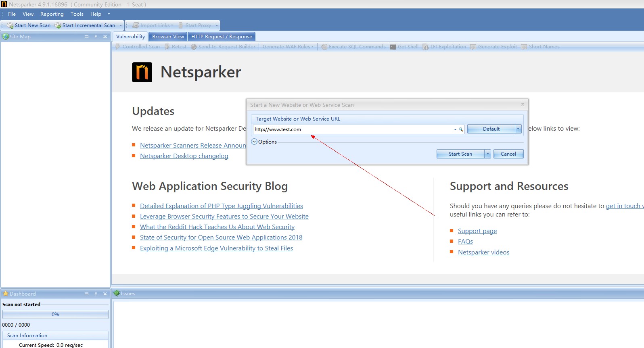Click the 'Scan not started' status text
The image size is (644, 348).
click(x=21, y=304)
